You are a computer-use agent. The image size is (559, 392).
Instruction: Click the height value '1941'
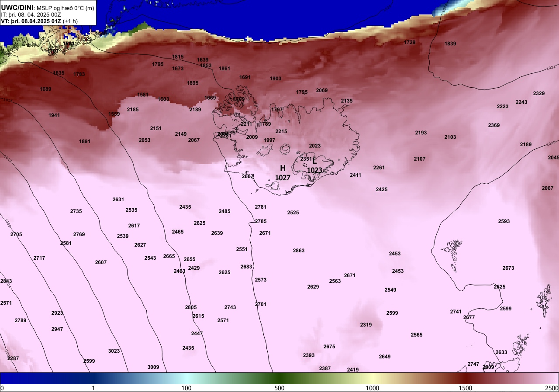point(54,115)
